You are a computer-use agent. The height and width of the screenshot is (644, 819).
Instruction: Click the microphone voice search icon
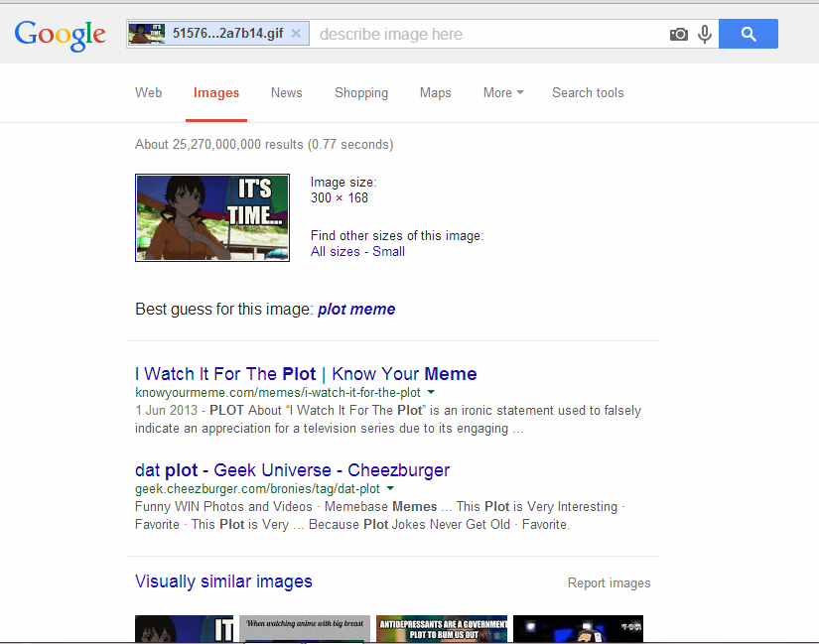705,35
